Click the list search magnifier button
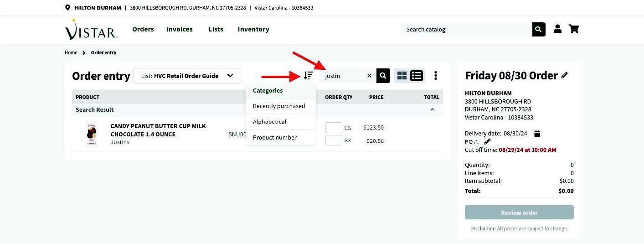This screenshot has width=644, height=244. (x=383, y=76)
